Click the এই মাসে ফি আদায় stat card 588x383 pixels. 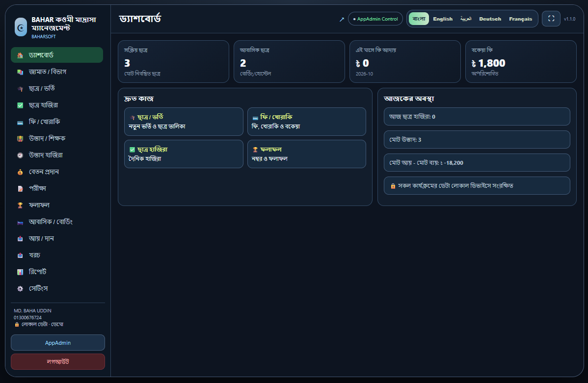pyautogui.click(x=405, y=61)
